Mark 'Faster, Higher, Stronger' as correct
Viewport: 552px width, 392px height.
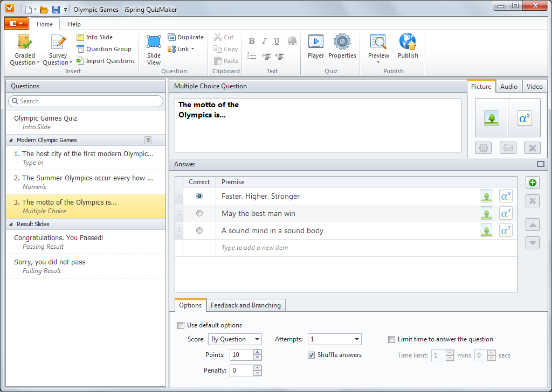coord(199,196)
